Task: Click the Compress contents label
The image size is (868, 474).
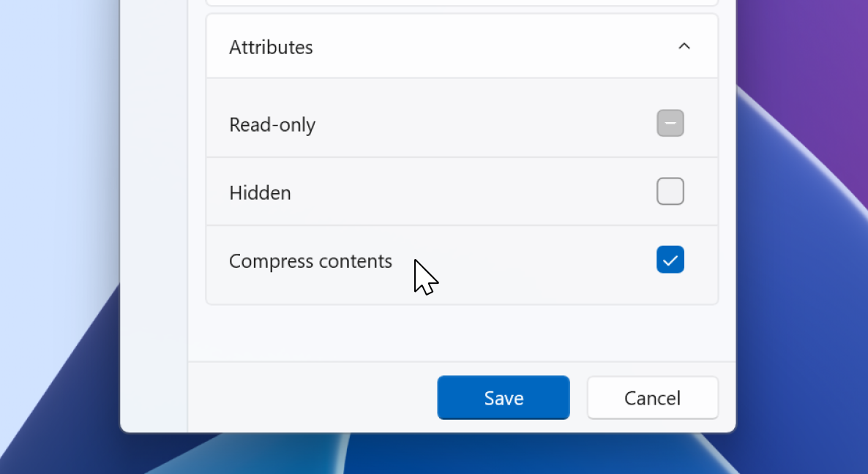Action: (x=310, y=260)
